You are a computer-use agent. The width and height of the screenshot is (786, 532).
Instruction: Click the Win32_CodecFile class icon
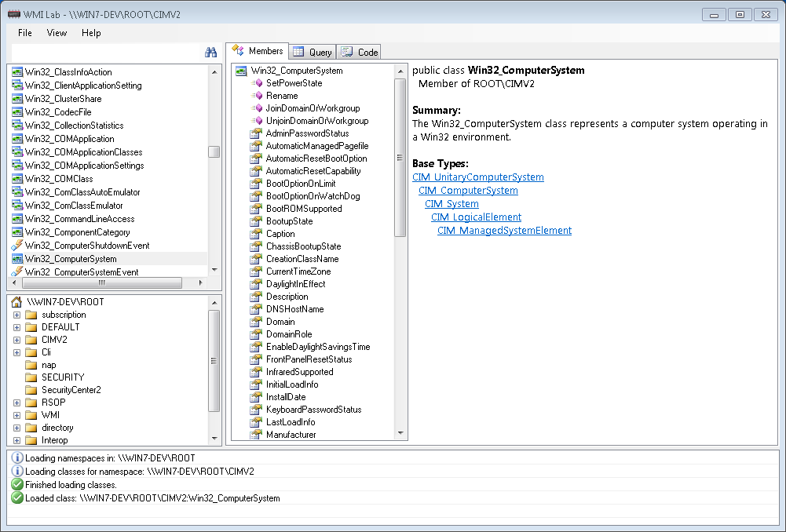(17, 112)
